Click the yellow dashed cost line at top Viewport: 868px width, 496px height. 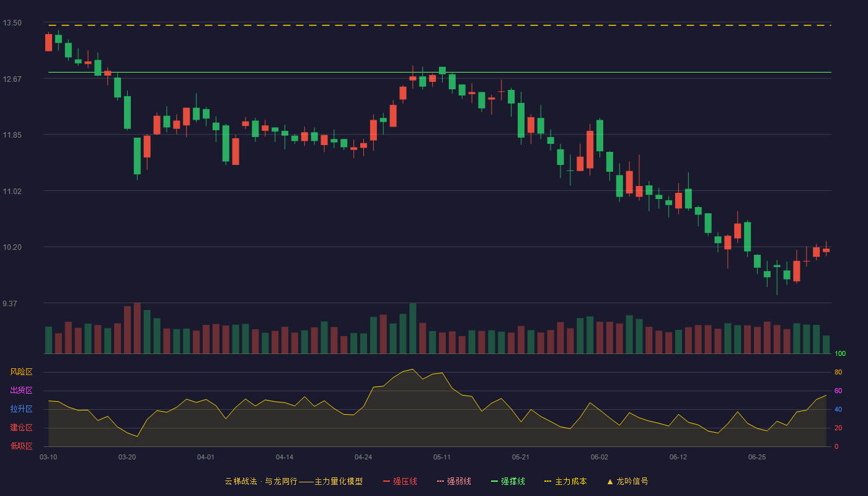[x=440, y=25]
